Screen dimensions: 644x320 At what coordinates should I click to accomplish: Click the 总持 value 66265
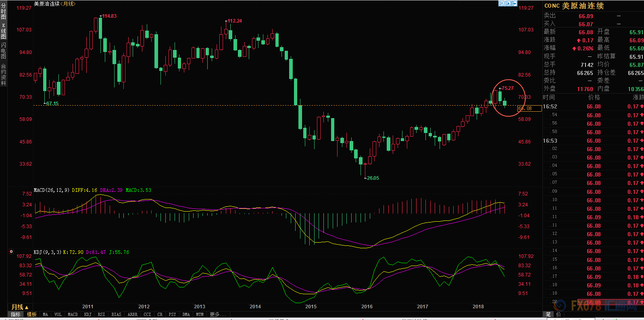[x=585, y=73]
